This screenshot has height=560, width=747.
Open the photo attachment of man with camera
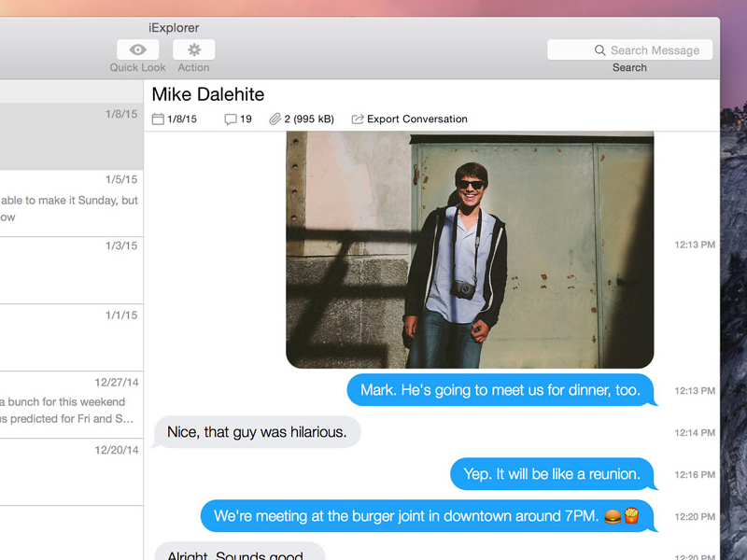tap(470, 250)
